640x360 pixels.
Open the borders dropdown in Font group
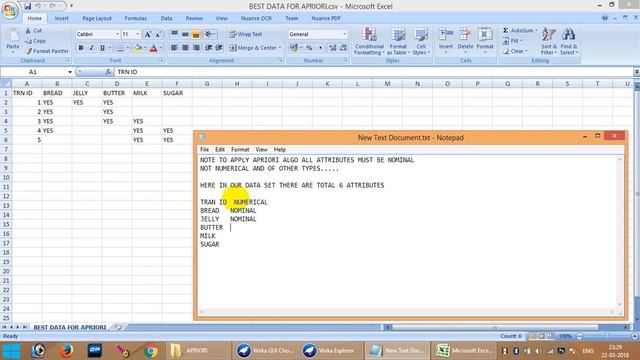pyautogui.click(x=127, y=48)
